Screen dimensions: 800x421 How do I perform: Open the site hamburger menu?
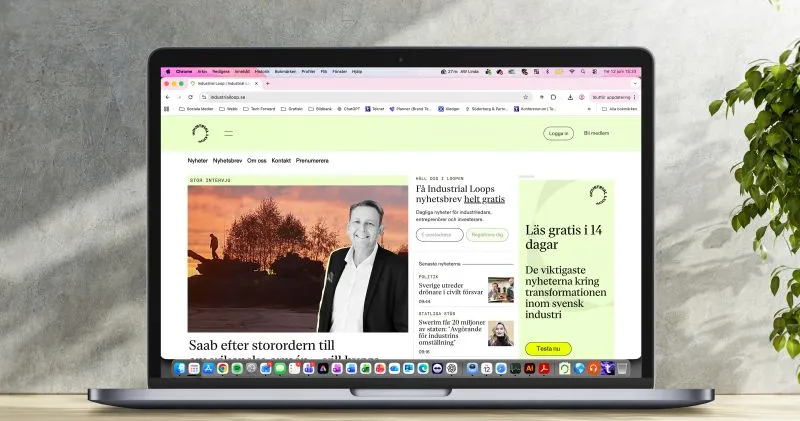click(228, 133)
